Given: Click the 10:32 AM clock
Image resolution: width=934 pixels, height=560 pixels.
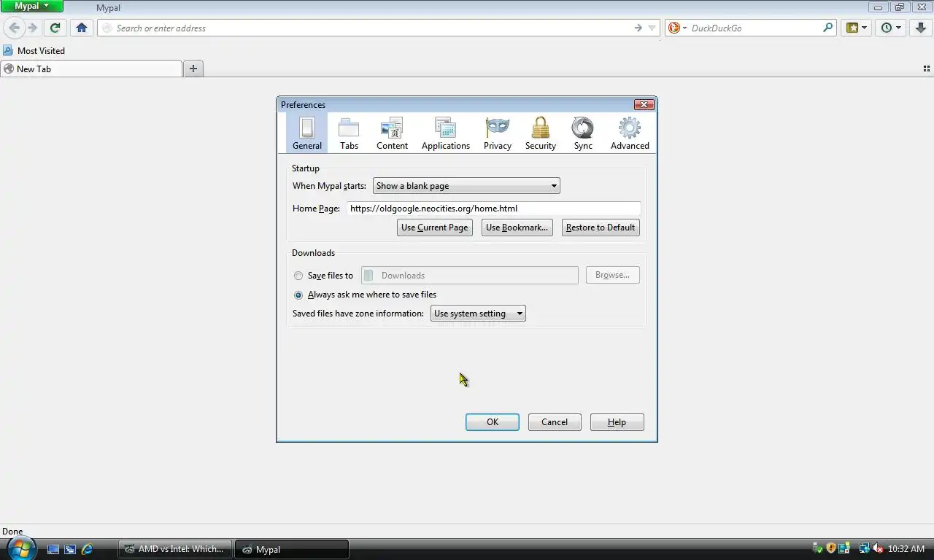Looking at the screenshot, I should point(906,549).
